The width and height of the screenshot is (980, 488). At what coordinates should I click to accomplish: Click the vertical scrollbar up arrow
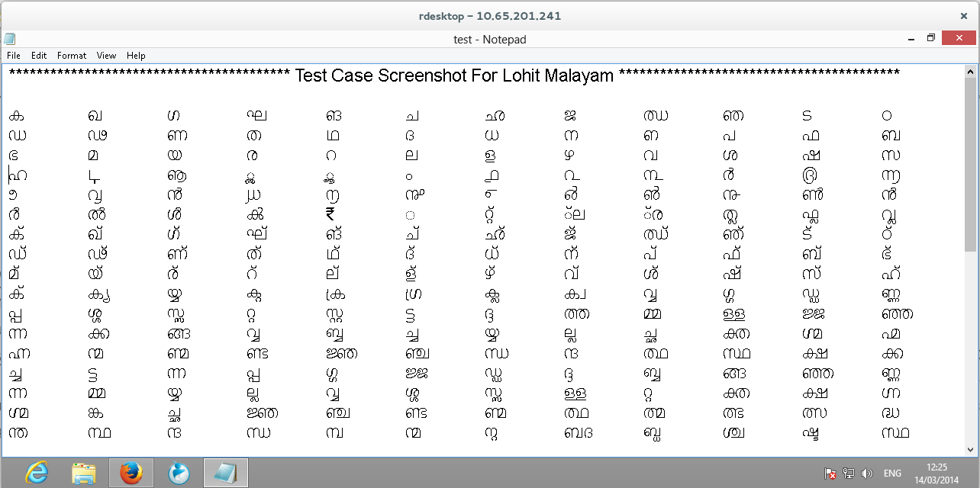(x=970, y=71)
